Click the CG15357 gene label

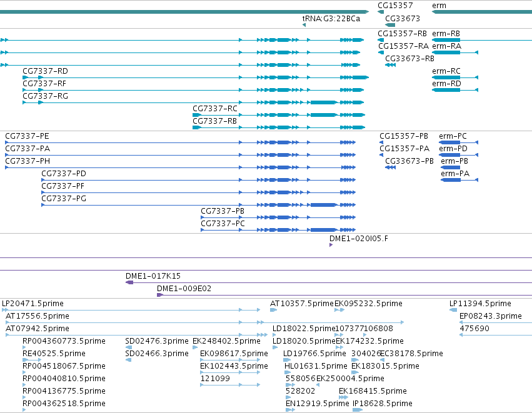tap(395, 6)
